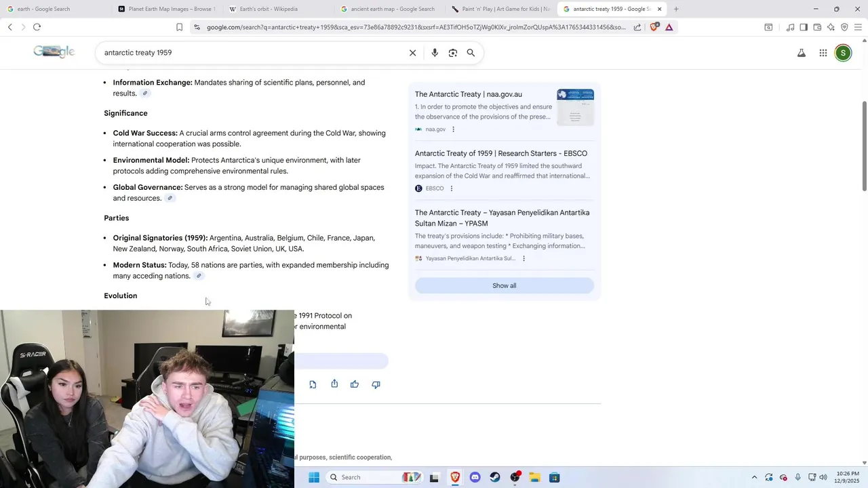
Task: Open the Brave playlist music note icon
Action: pos(790,27)
